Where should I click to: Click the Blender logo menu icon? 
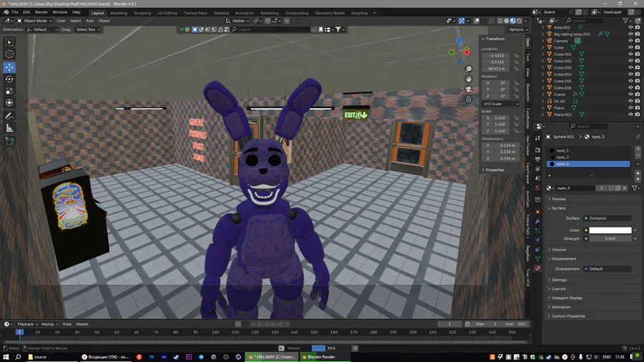coord(6,12)
